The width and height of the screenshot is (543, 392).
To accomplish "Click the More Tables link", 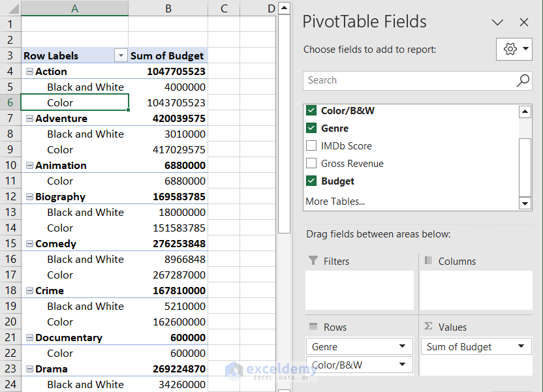I will click(329, 201).
